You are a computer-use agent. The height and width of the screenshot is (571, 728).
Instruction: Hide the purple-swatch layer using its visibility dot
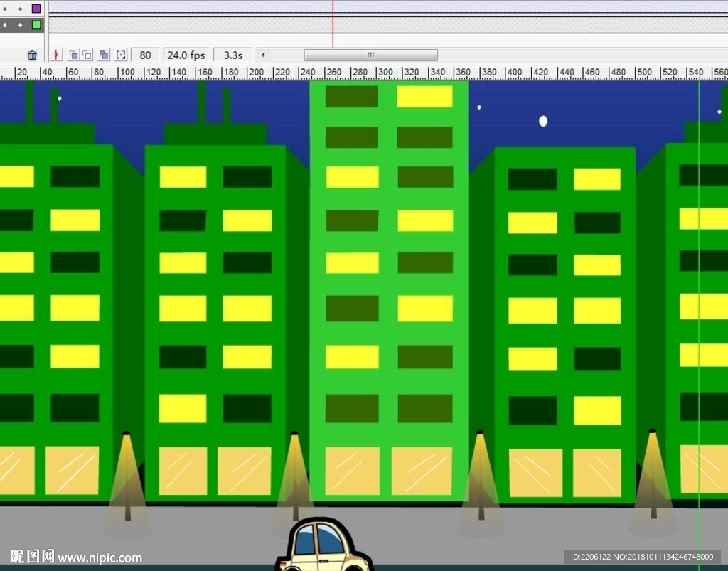pyautogui.click(x=5, y=9)
